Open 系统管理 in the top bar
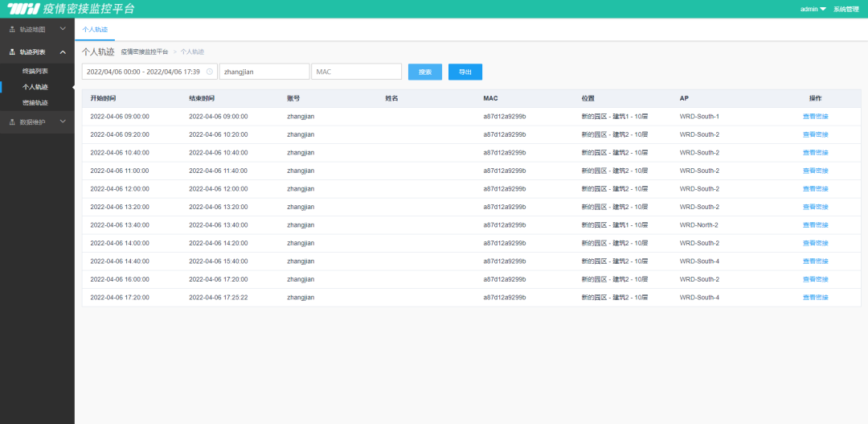This screenshot has height=424, width=868. pos(846,9)
